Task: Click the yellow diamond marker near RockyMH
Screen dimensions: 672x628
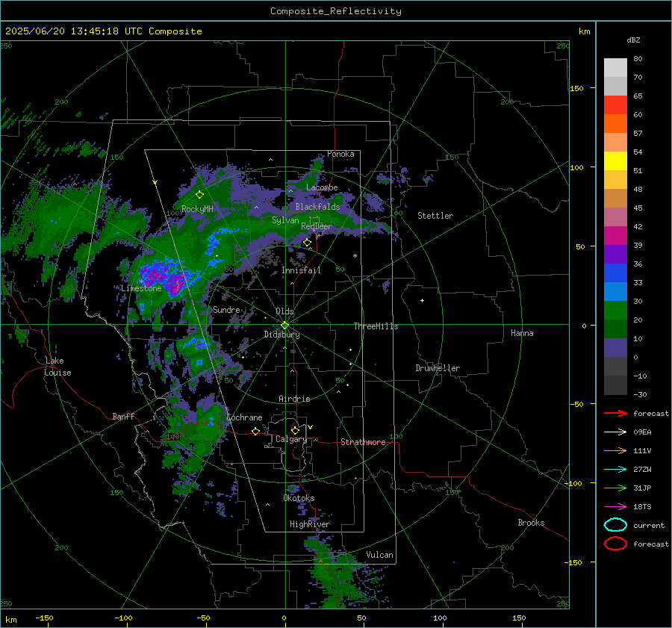Action: 199,195
